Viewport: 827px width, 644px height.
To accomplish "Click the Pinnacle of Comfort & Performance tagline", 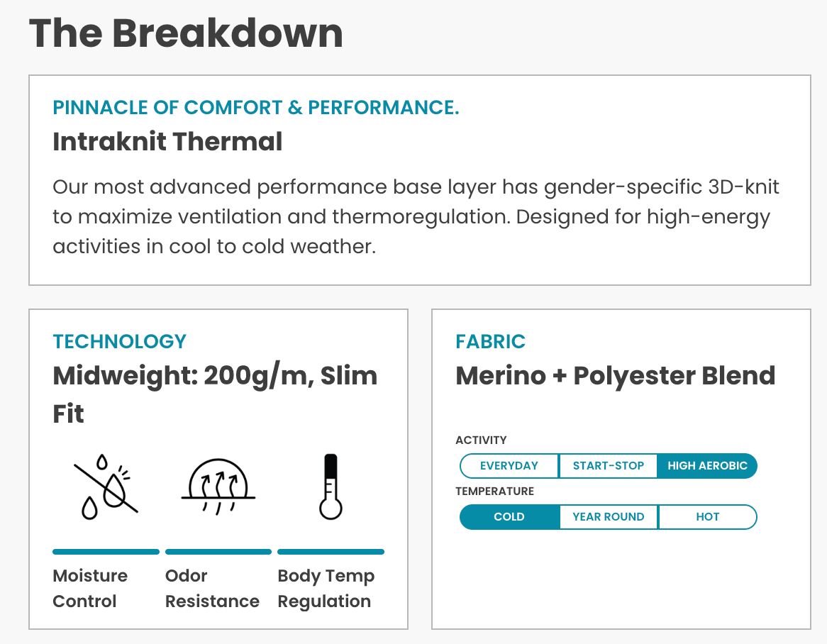I will pyautogui.click(x=256, y=108).
